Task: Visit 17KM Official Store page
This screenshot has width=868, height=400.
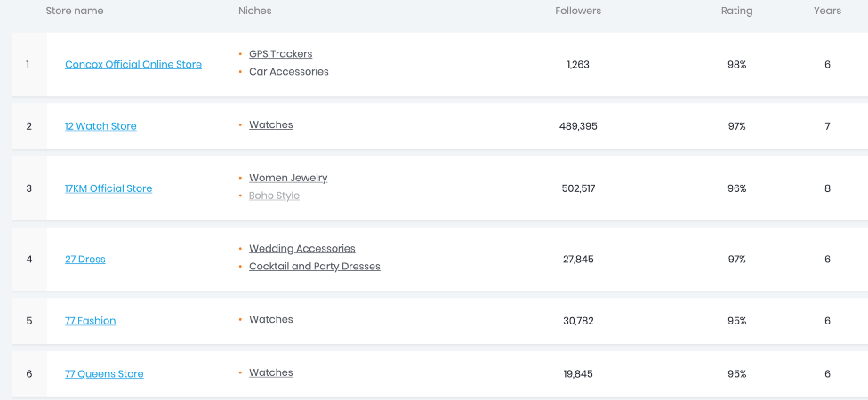Action: point(108,188)
